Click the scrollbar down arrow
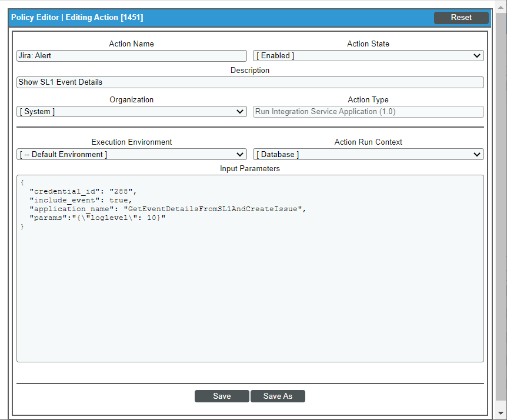Image resolution: width=507 pixels, height=420 pixels. (x=501, y=413)
